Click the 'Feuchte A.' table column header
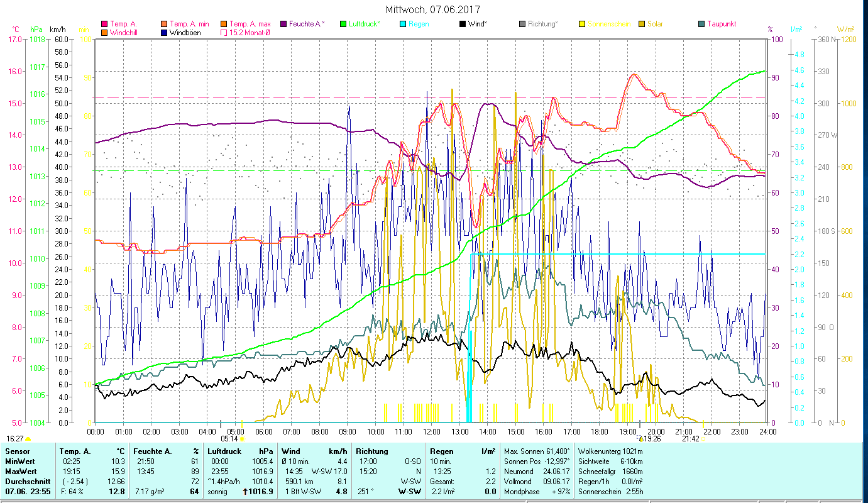The width and height of the screenshot is (868, 503). [151, 451]
